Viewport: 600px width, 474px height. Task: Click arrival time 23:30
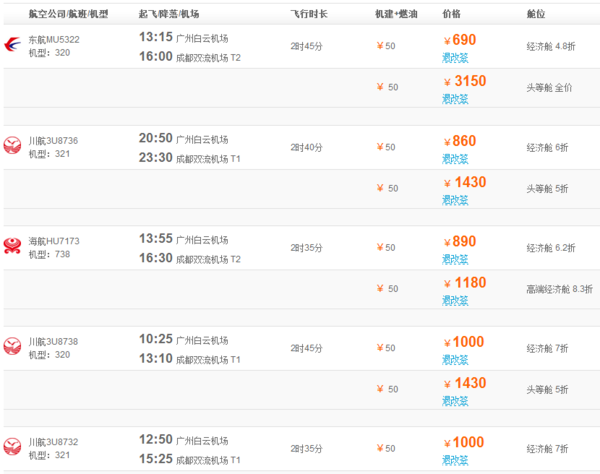pos(156,158)
